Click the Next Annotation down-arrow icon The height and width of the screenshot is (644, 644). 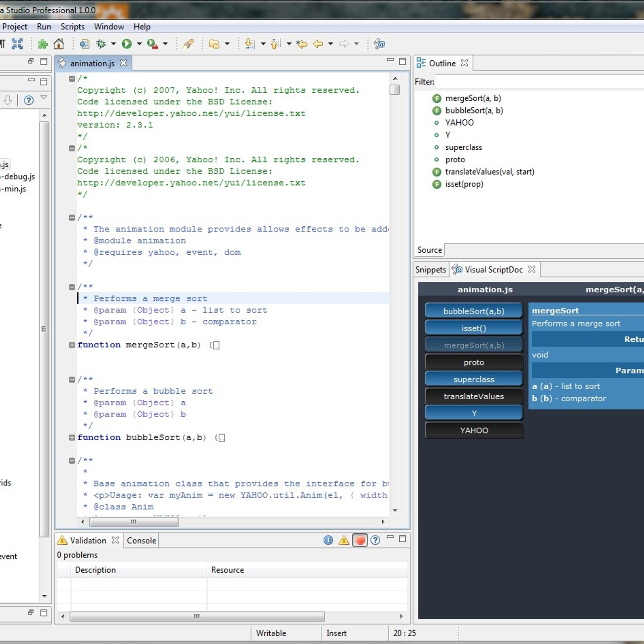(250, 43)
